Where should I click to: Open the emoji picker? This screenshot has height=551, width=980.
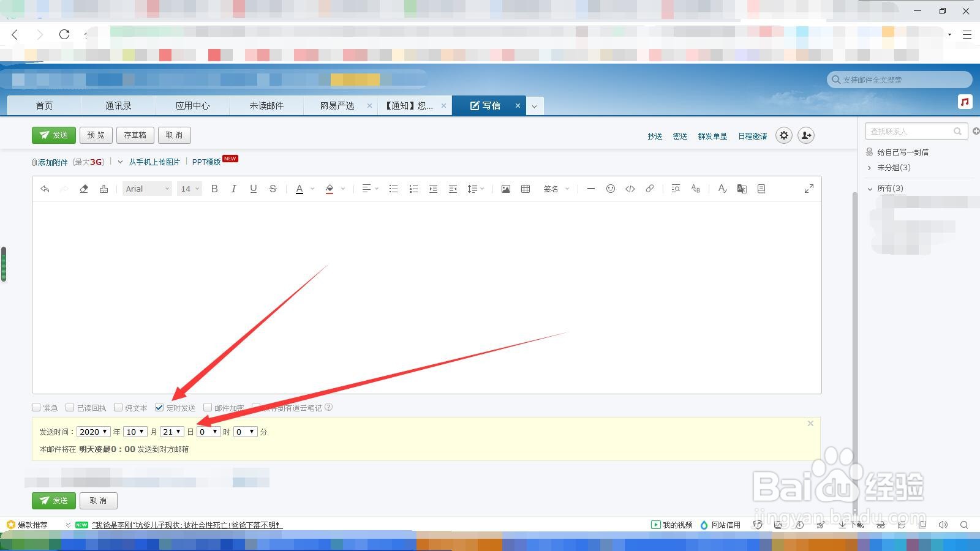coord(611,189)
